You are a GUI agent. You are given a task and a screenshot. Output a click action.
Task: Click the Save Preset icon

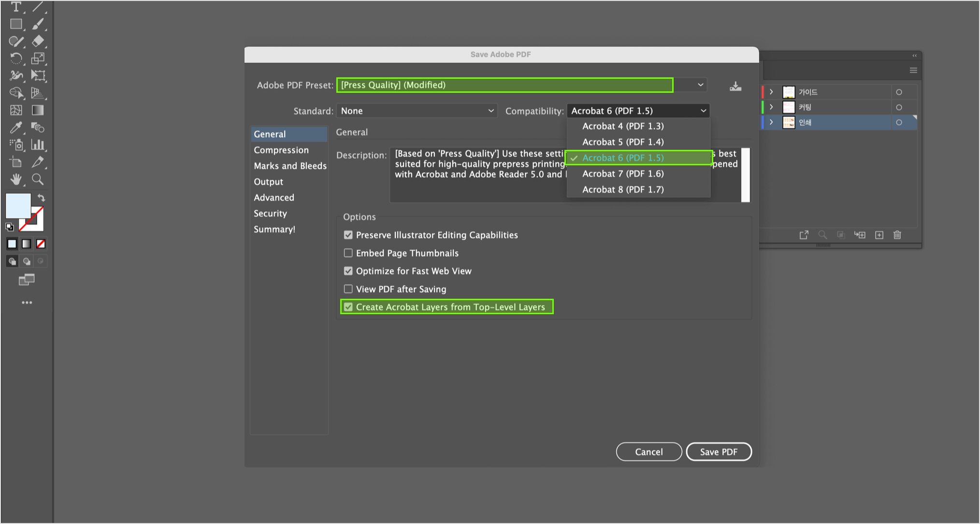click(x=735, y=86)
